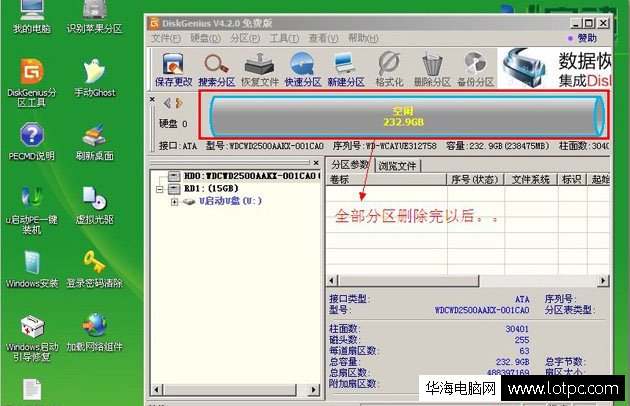
Task: Click the 删除分区 delete partition icon
Action: pyautogui.click(x=432, y=70)
